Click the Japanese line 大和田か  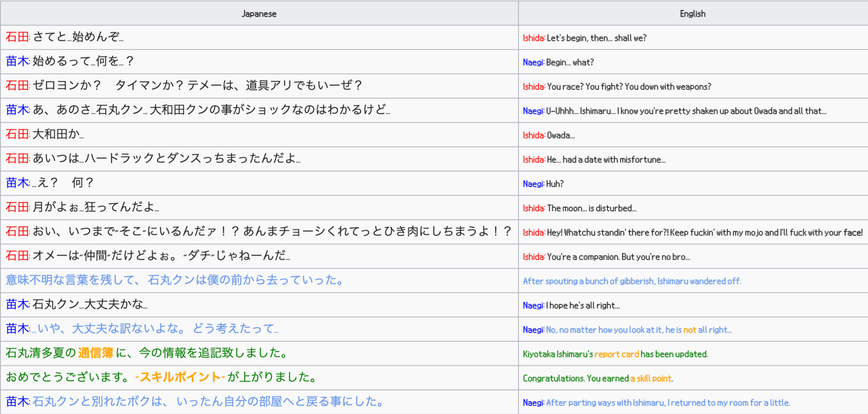point(58,134)
